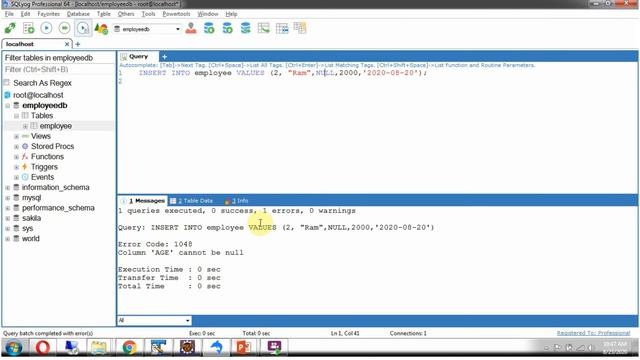Click the root@localhost connection icon

click(x=7, y=95)
